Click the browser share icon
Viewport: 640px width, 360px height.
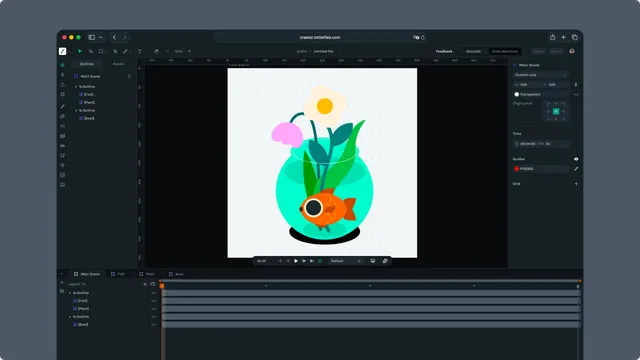552,37
